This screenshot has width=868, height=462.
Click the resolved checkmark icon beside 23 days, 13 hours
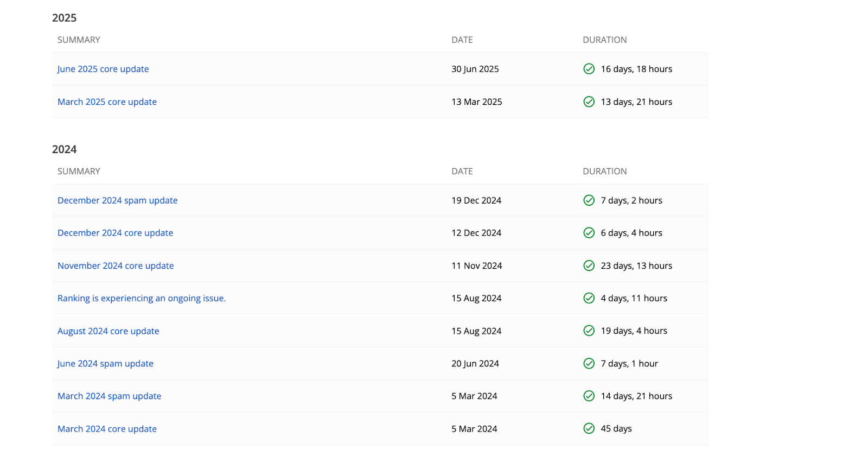point(589,265)
